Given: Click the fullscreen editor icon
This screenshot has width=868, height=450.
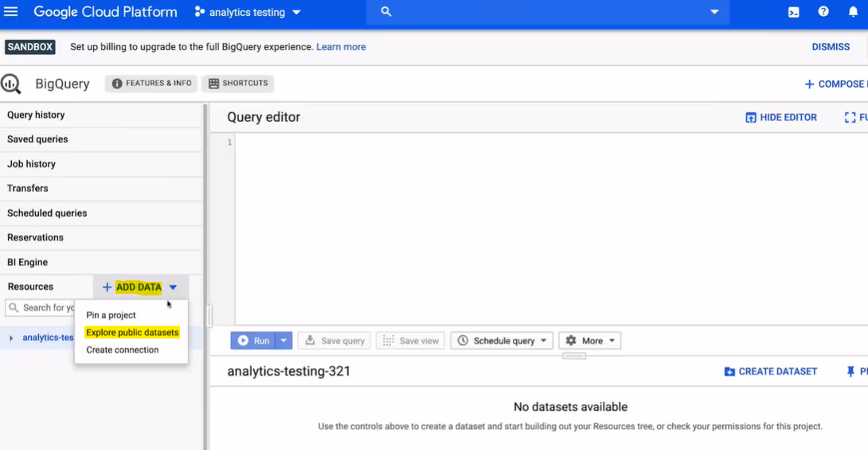Looking at the screenshot, I should click(850, 117).
